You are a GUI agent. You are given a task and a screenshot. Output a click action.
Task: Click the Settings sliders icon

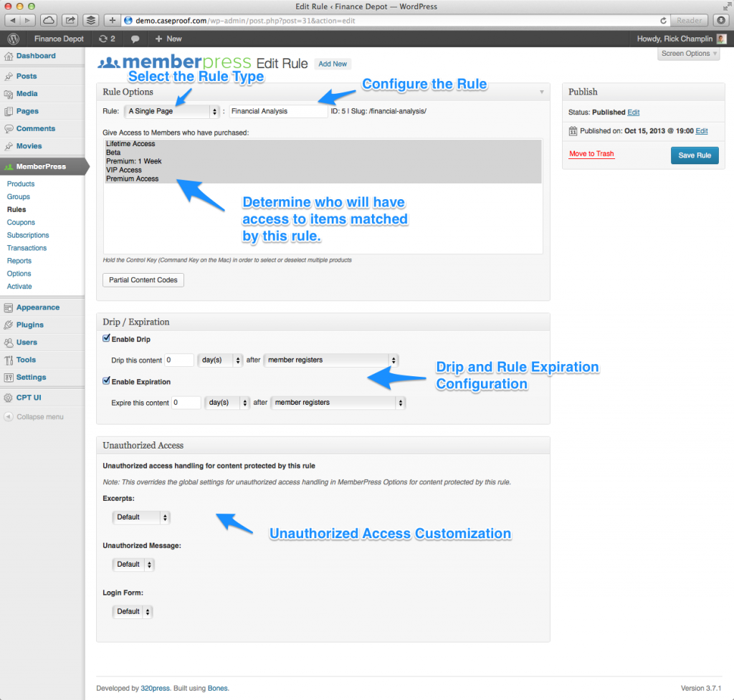click(x=9, y=377)
